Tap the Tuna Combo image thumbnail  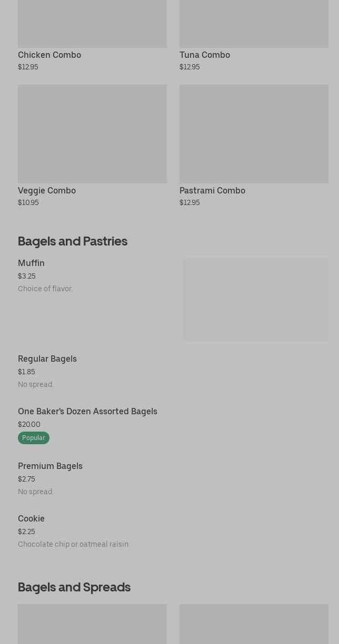(x=254, y=24)
